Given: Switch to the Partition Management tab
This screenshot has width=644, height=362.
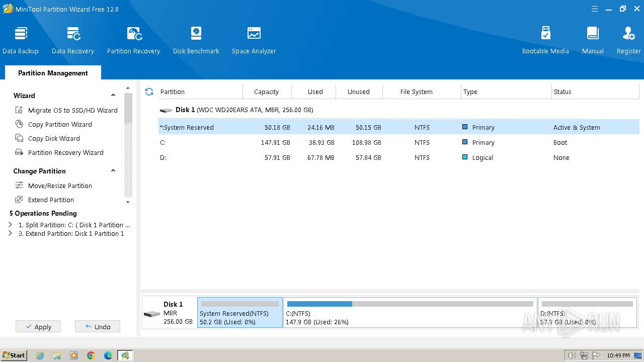Looking at the screenshot, I should coord(53,73).
